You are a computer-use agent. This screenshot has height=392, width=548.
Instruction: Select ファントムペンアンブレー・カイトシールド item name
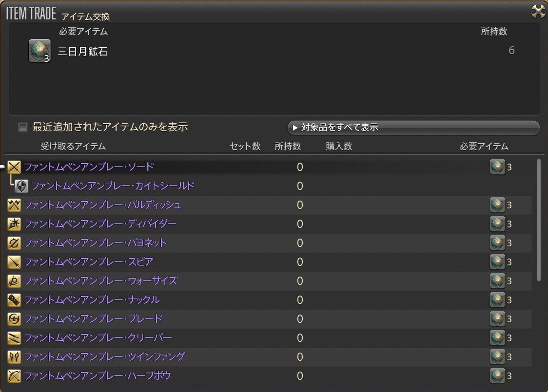coord(113,186)
